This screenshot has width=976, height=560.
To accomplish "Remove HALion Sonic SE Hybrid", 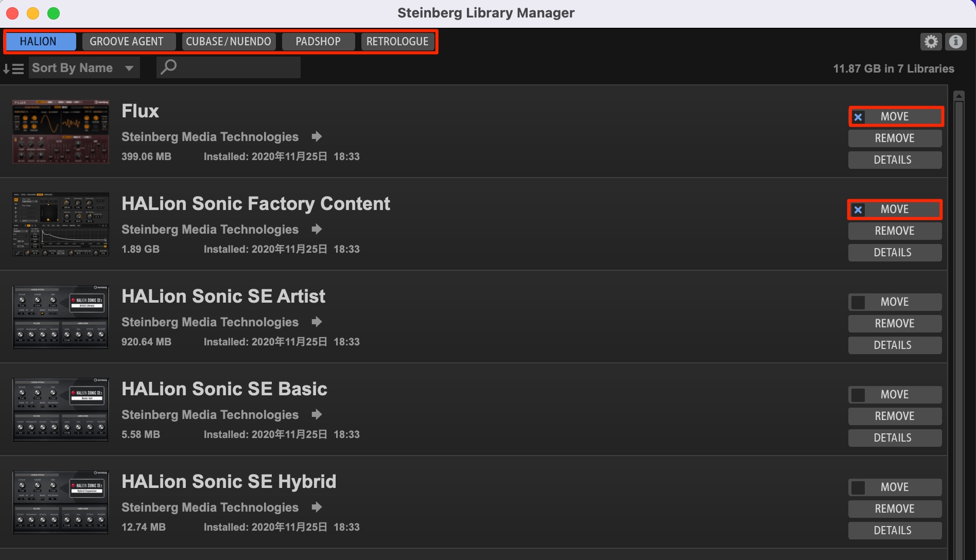I will click(895, 509).
